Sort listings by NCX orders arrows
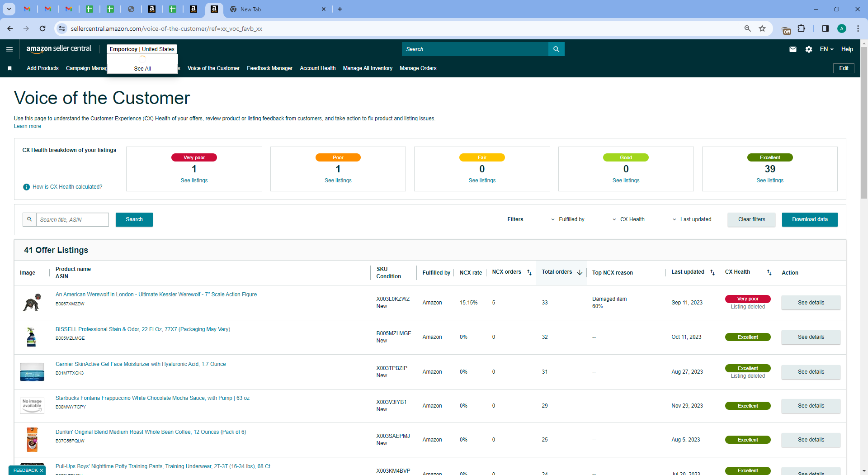The height and width of the screenshot is (475, 868). (529, 272)
